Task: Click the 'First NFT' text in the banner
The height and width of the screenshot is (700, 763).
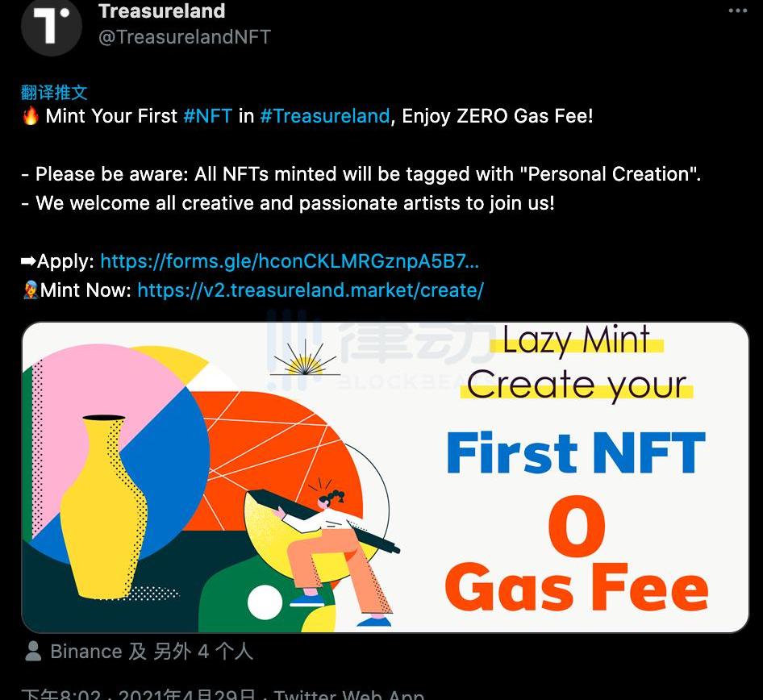Action: tap(575, 453)
